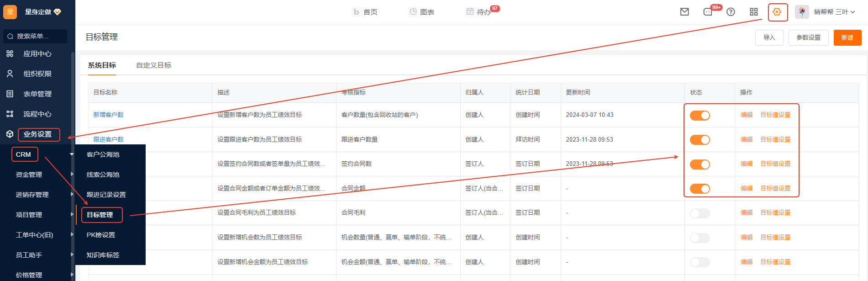Click the 搜索菜单 search field

[x=36, y=36]
